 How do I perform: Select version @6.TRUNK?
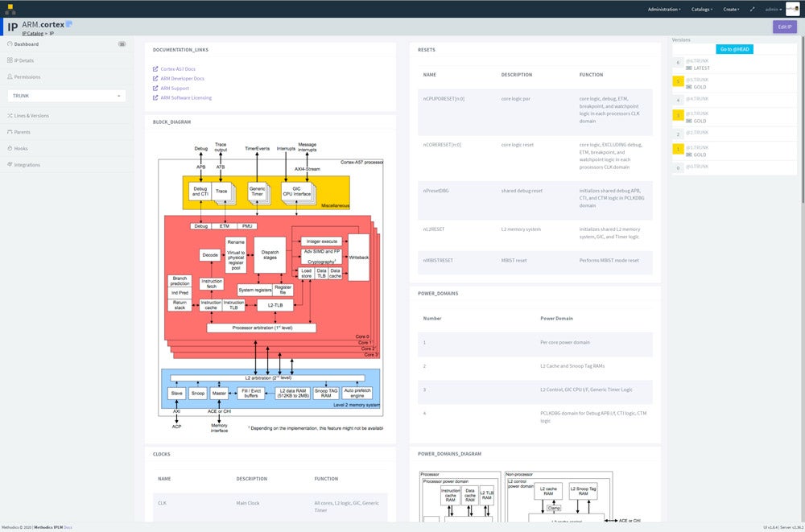coord(696,61)
